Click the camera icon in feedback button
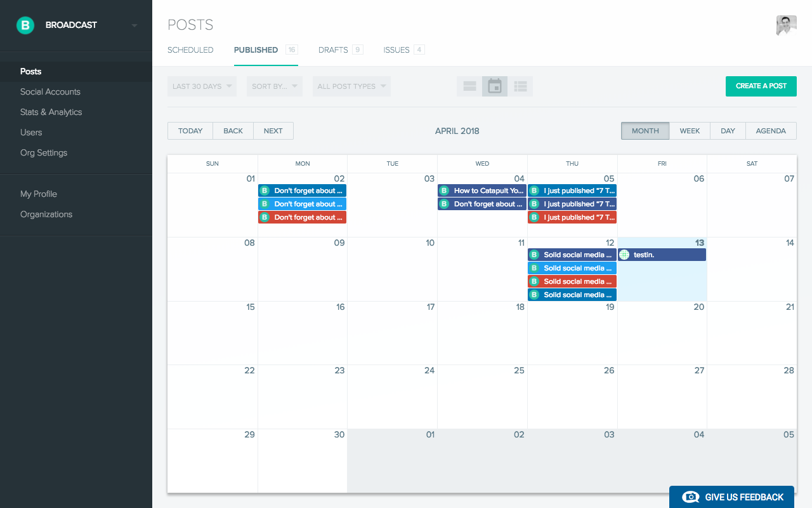 [x=690, y=497]
